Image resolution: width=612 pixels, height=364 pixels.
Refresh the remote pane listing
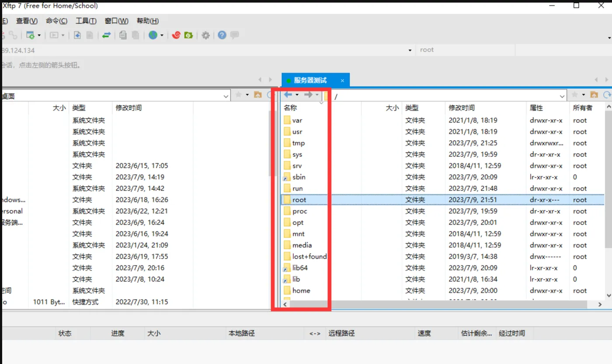(x=607, y=95)
